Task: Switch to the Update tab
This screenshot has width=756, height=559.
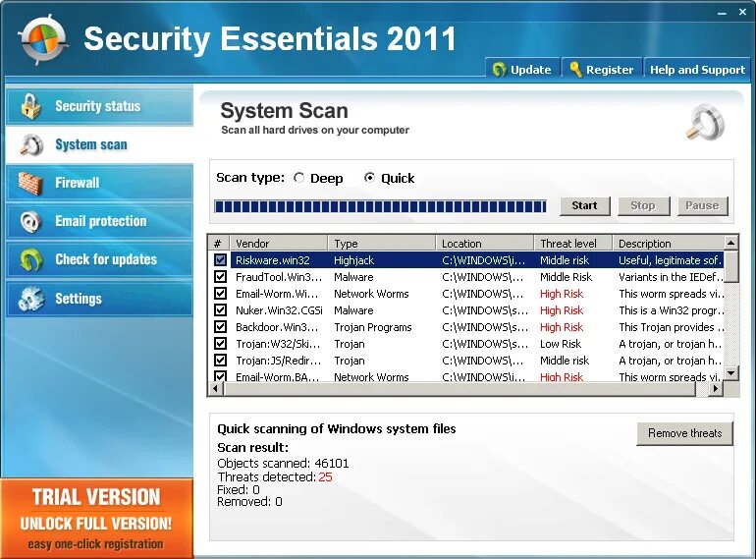Action: pyautogui.click(x=522, y=69)
